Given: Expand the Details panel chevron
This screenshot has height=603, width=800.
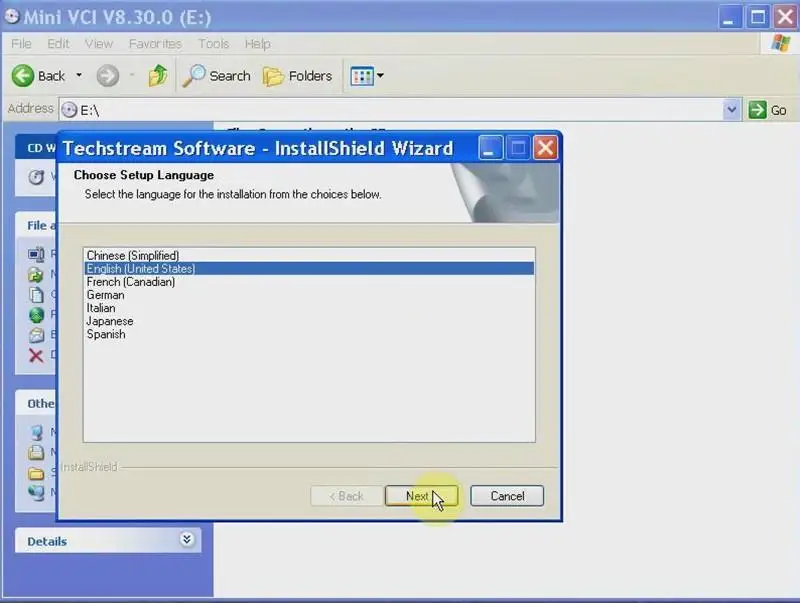Looking at the screenshot, I should [x=187, y=540].
